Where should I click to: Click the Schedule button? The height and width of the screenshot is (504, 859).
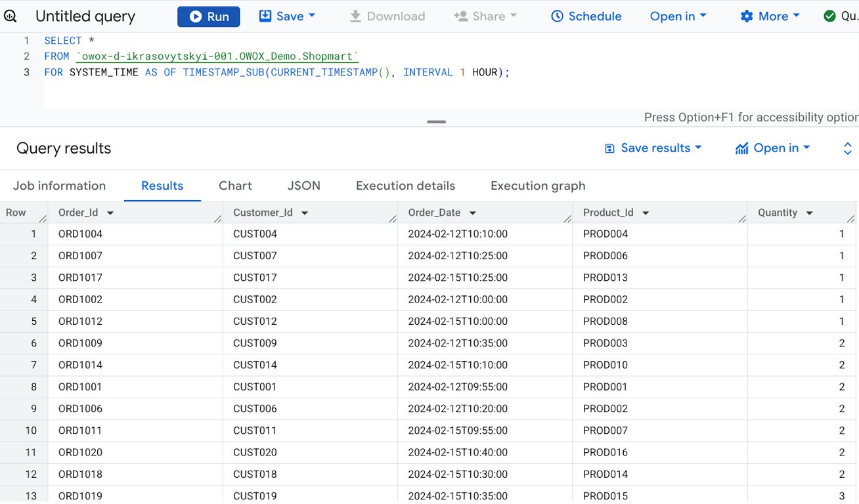pos(586,16)
